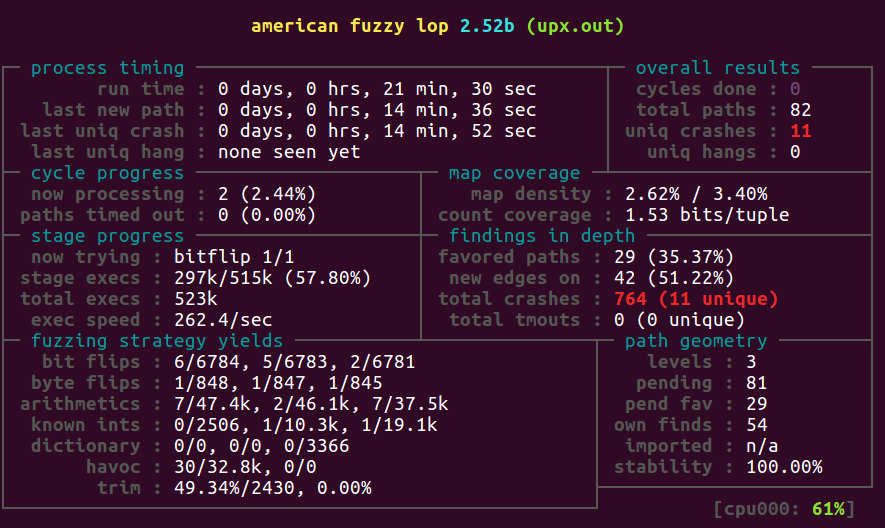Click the 'run time' label
The height and width of the screenshot is (528, 885).
(x=141, y=89)
